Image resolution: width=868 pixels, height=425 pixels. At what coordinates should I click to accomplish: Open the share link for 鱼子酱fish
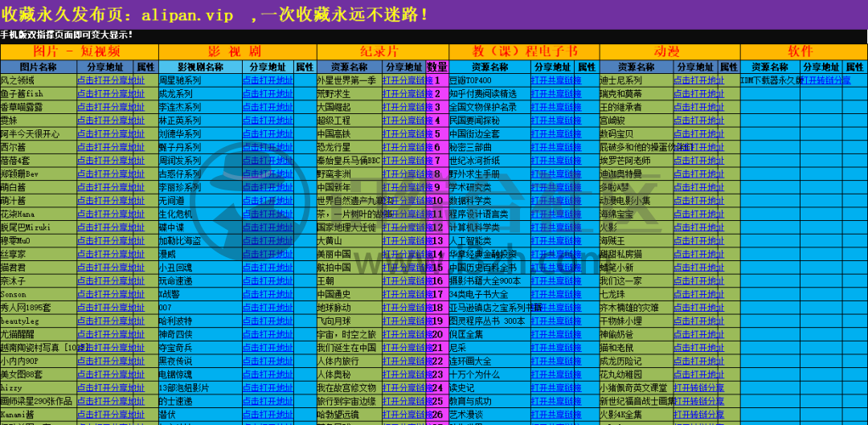[x=111, y=93]
